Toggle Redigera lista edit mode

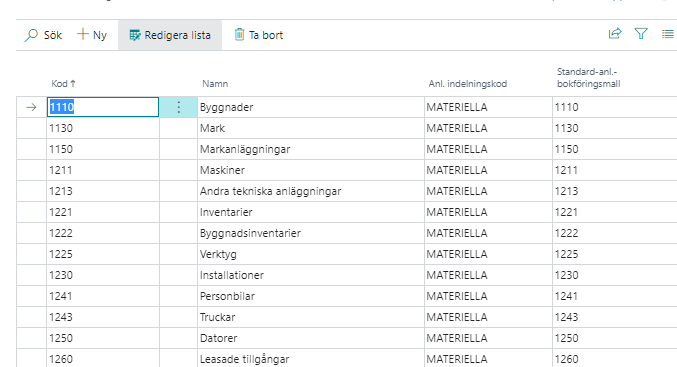coord(170,35)
